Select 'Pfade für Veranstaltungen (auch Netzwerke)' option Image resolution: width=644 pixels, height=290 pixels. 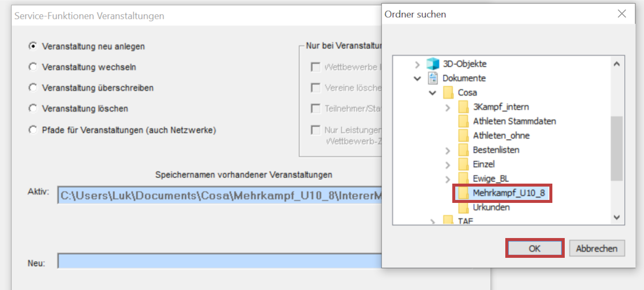click(33, 130)
